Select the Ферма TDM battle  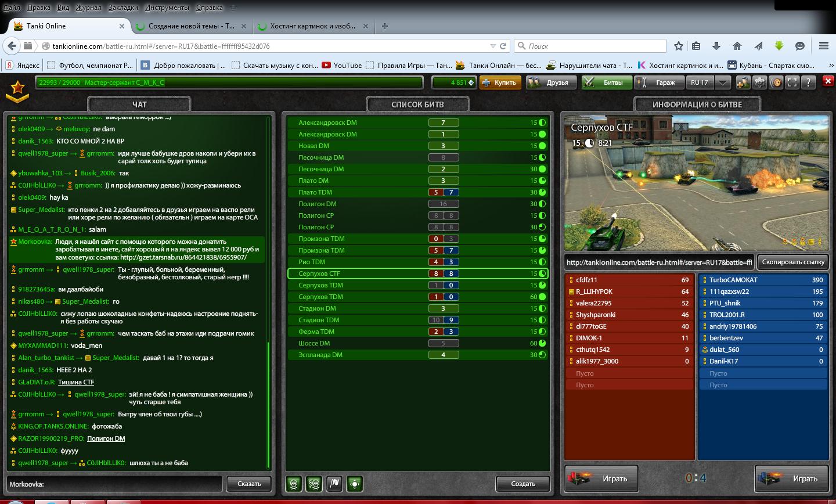(418, 332)
